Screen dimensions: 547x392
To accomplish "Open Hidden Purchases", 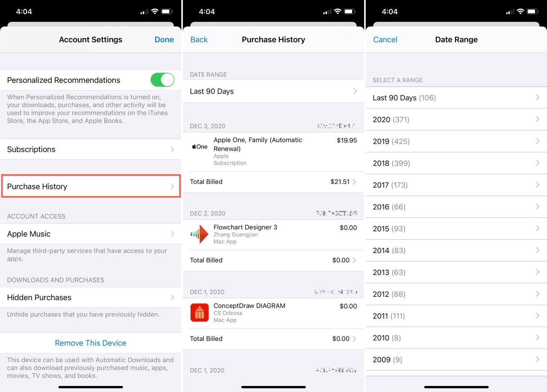I will [91, 297].
